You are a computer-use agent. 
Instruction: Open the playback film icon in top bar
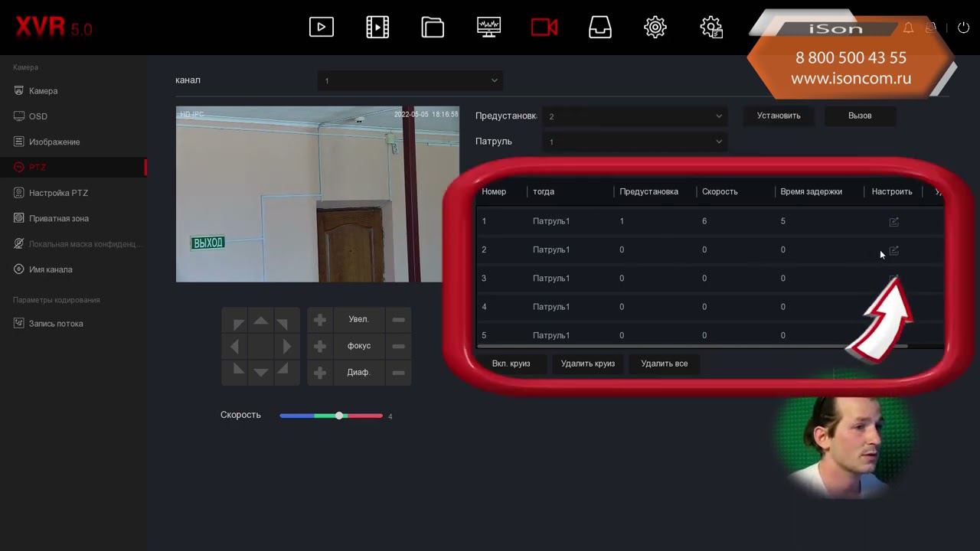(x=377, y=28)
